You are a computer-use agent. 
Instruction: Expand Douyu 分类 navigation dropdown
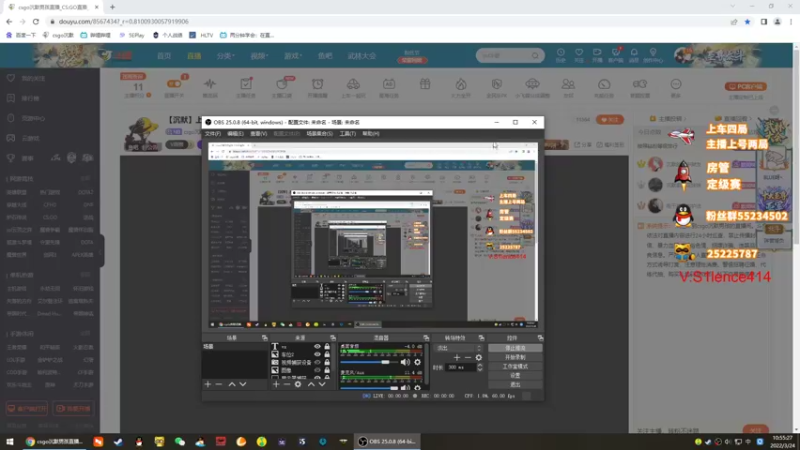225,56
